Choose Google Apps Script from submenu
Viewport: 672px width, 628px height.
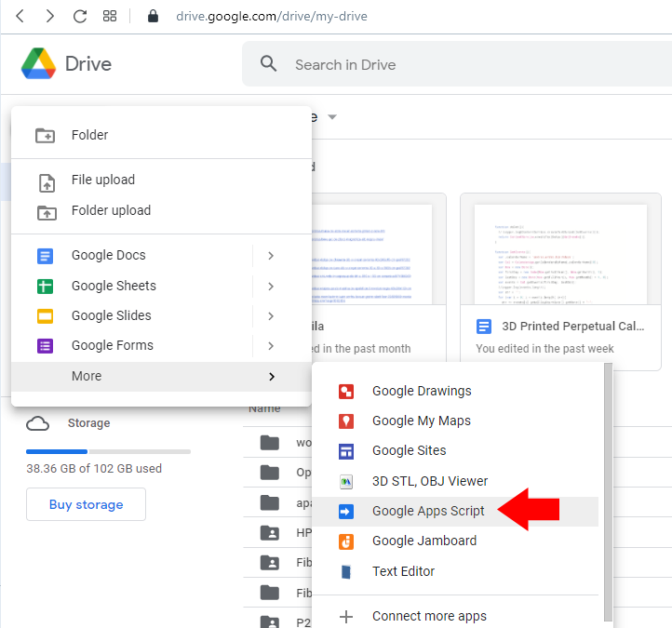pos(455,512)
